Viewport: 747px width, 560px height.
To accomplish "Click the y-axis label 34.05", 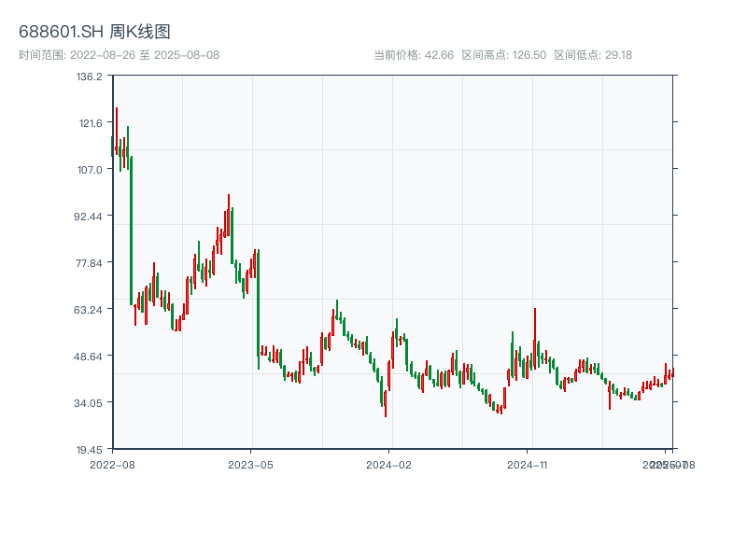I will click(x=88, y=403).
